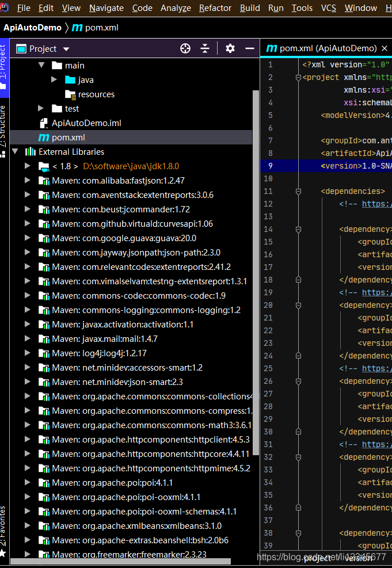Click the locate/select opened file target icon
Image resolution: width=392 pixels, height=568 pixels.
(185, 48)
